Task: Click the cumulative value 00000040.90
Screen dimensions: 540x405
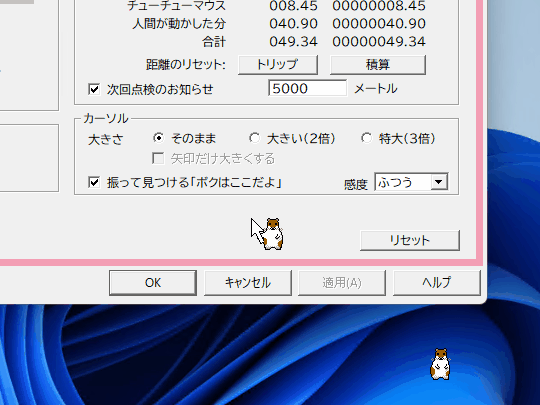Action: click(x=379, y=23)
